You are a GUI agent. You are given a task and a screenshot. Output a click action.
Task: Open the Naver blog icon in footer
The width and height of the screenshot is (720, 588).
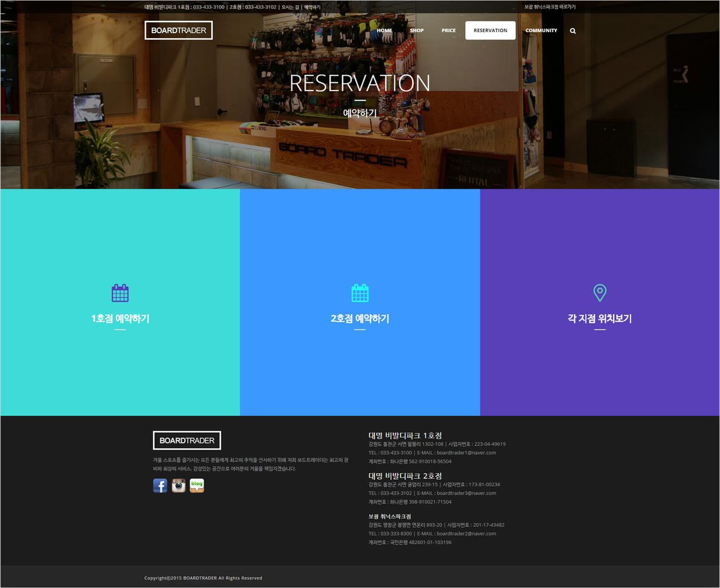coord(197,486)
